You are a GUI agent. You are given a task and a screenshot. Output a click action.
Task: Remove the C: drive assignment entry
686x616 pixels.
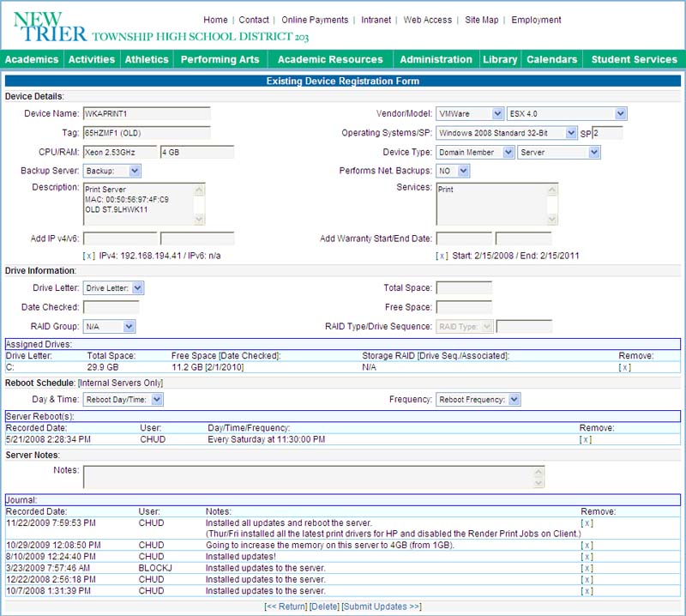pos(625,366)
